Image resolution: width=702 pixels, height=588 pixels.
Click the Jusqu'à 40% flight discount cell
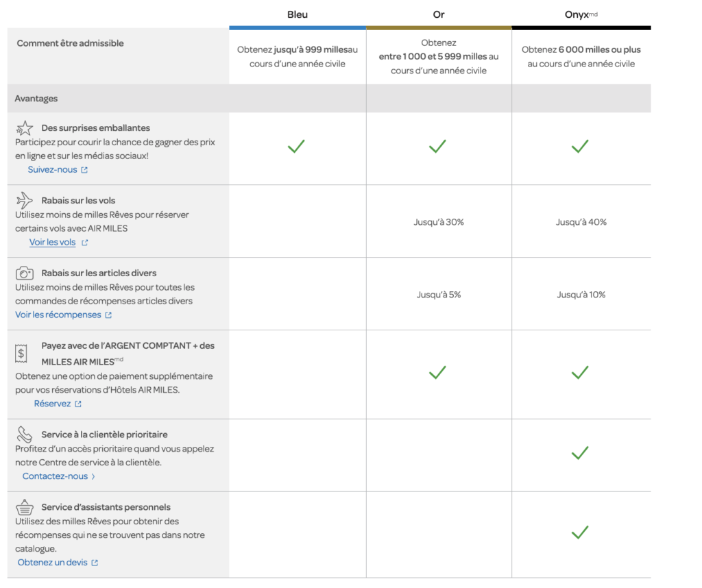581,222
